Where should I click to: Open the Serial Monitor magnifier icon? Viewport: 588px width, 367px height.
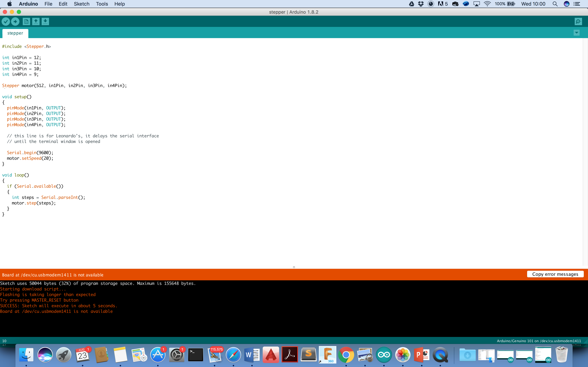click(x=578, y=22)
